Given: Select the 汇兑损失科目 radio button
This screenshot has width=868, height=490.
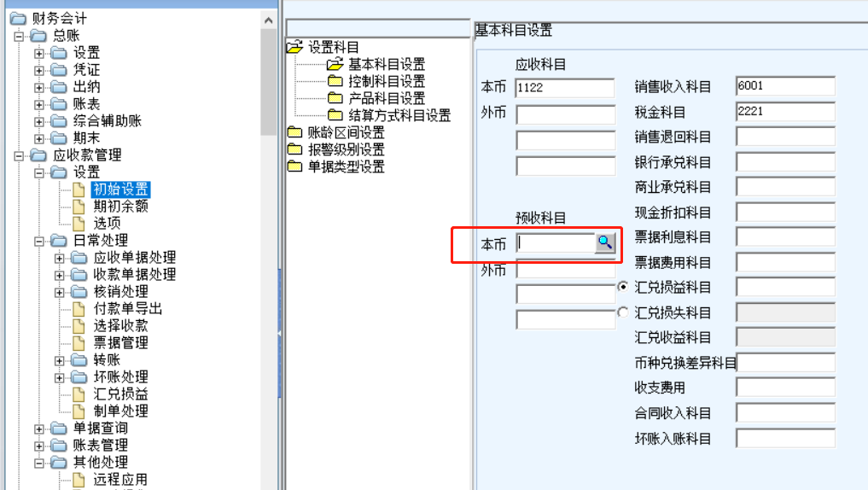Looking at the screenshot, I should (623, 312).
